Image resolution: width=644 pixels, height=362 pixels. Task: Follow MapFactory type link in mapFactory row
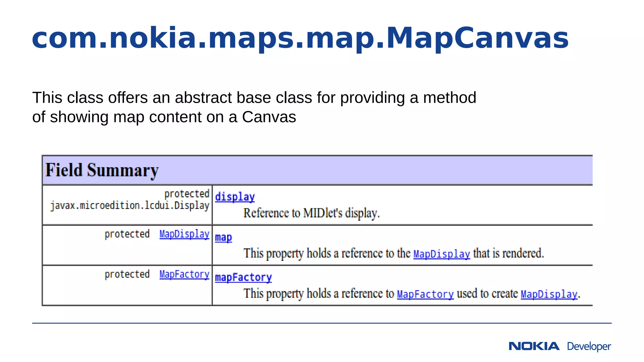pyautogui.click(x=184, y=274)
